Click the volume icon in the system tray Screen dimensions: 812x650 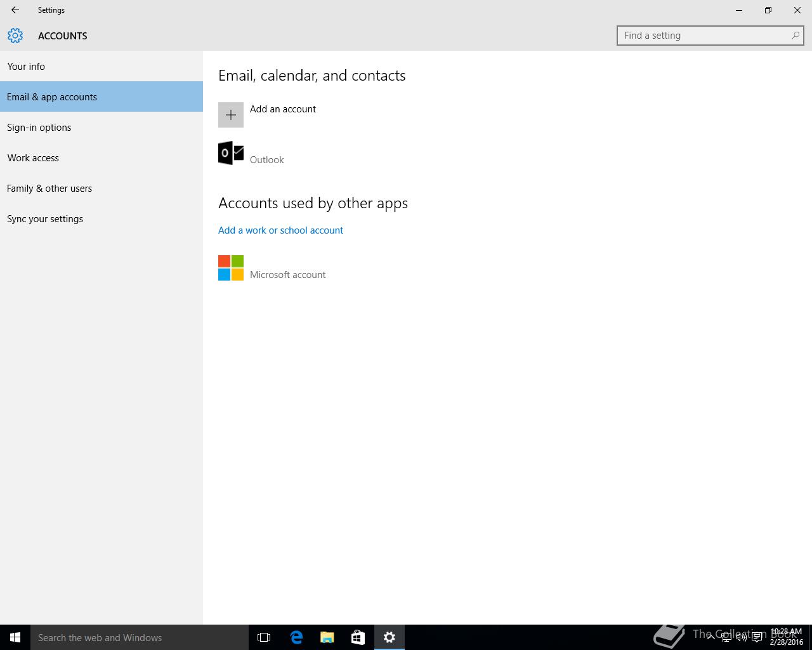click(x=741, y=637)
